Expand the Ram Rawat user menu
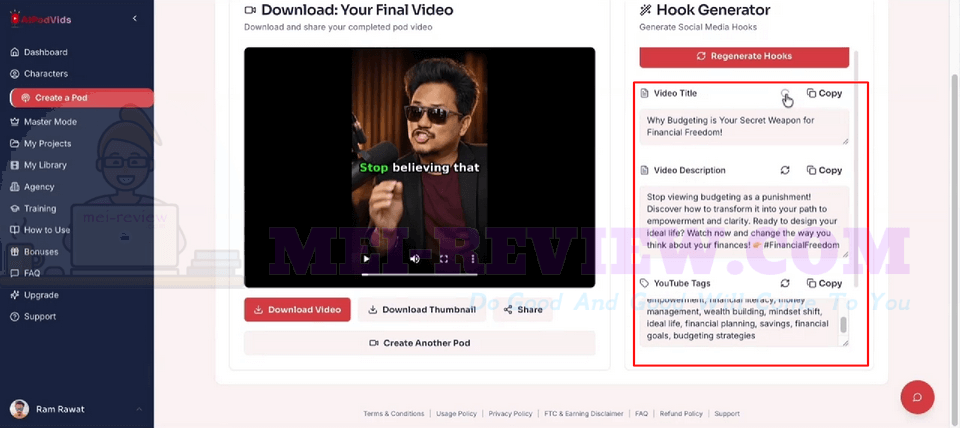 tap(139, 409)
